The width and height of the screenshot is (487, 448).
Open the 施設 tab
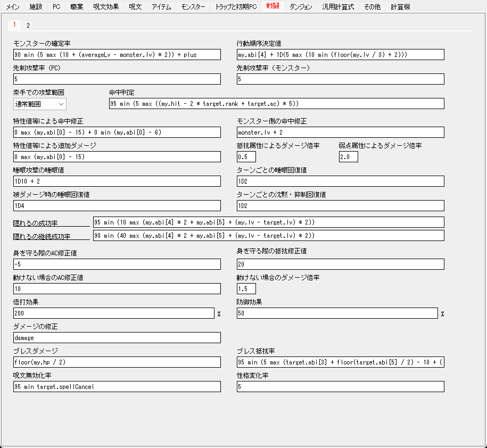coord(36,6)
